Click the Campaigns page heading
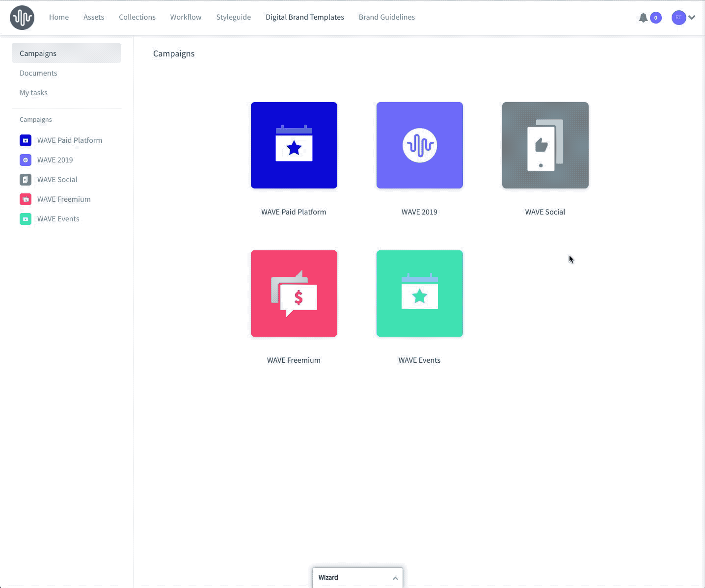The height and width of the screenshot is (588, 705). pos(174,53)
